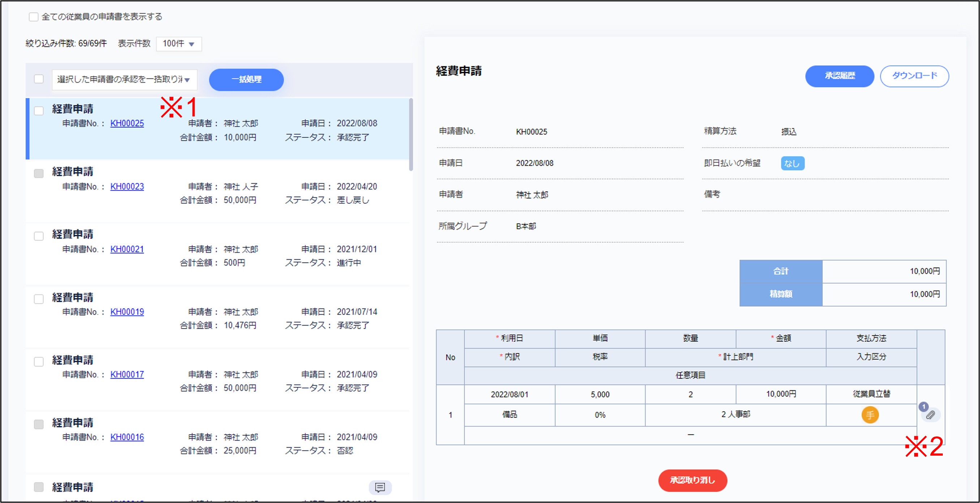
Task: Click the status 否認 of KH00016
Action: 345,451
